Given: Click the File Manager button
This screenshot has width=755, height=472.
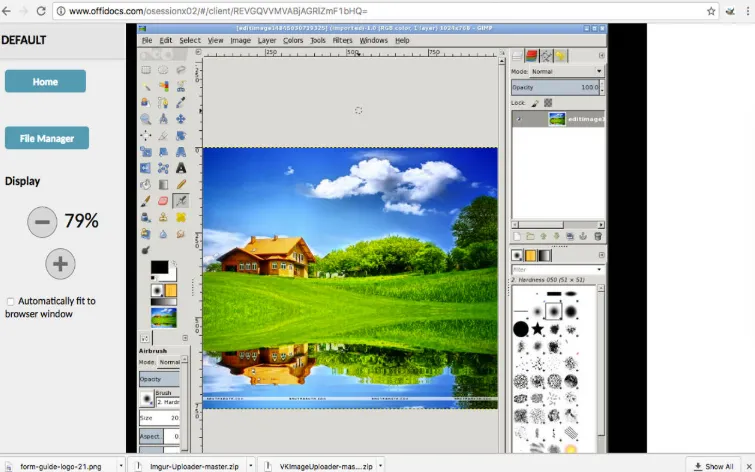Looking at the screenshot, I should 47,138.
